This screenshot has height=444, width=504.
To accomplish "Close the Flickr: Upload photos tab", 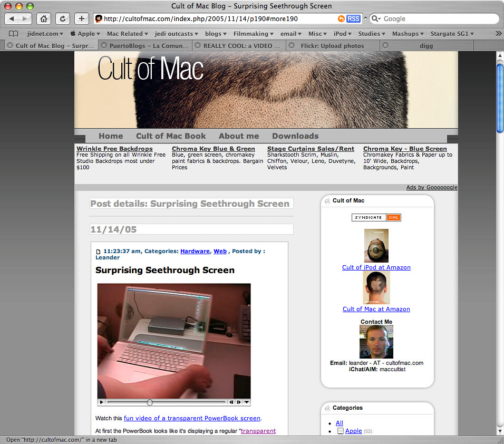I will pos(292,45).
